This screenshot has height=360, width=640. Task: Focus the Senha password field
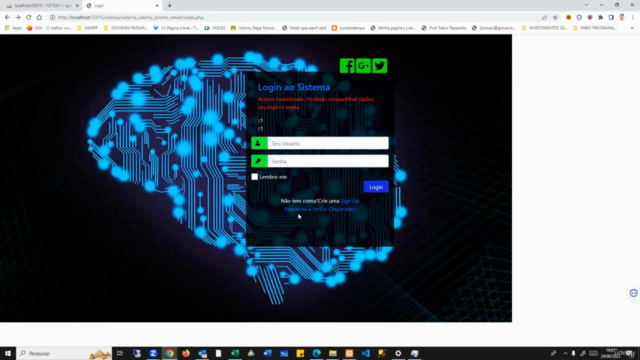click(x=328, y=161)
